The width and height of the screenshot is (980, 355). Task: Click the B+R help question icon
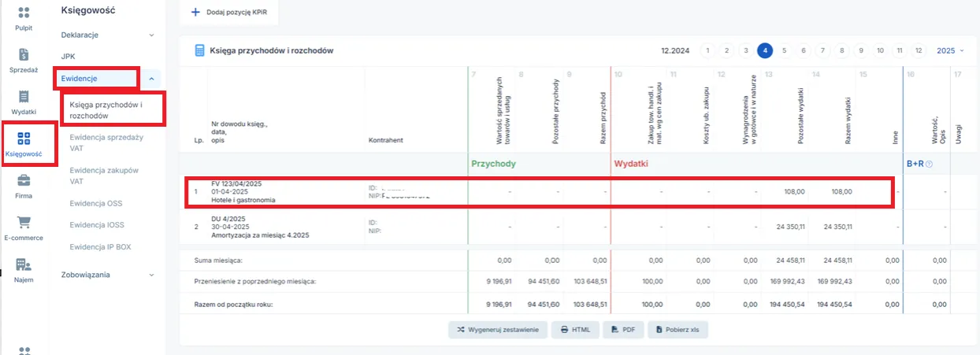click(x=929, y=164)
